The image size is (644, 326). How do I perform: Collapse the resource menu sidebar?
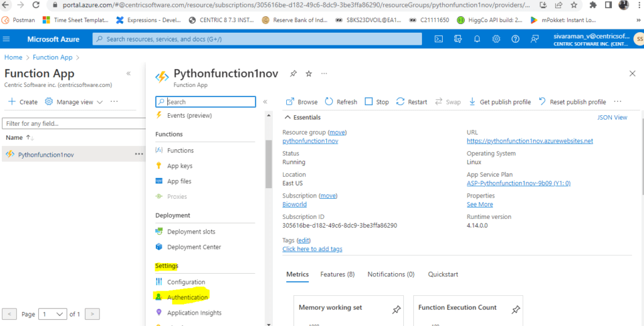pos(265,101)
